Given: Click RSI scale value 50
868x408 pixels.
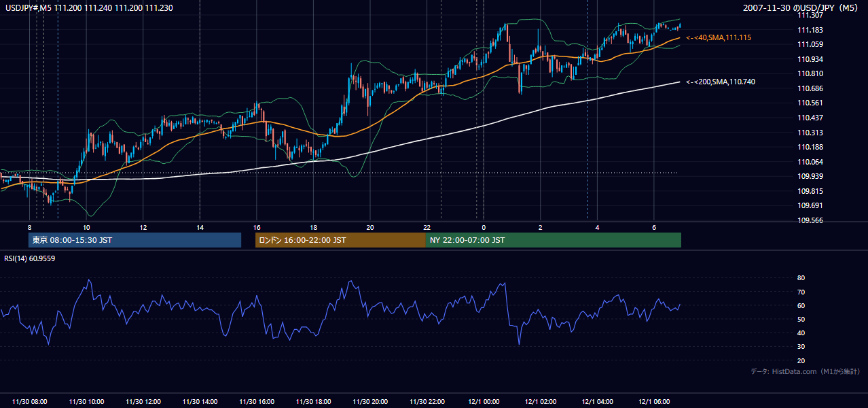Looking at the screenshot, I should tap(801, 319).
